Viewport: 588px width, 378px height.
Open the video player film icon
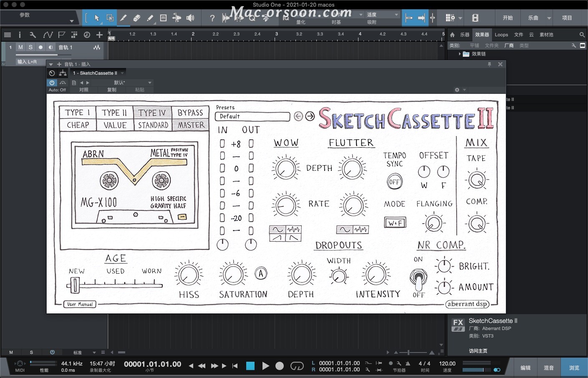point(475,18)
